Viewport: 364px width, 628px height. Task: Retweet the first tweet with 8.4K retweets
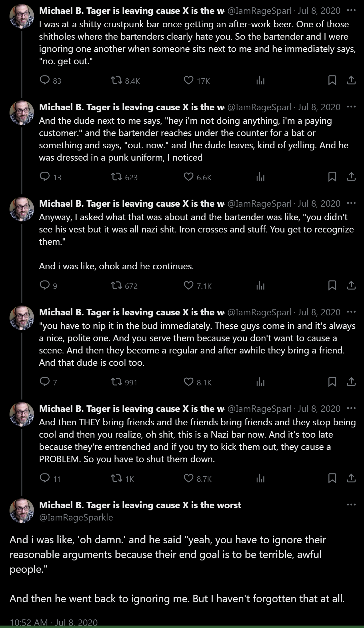(x=116, y=80)
